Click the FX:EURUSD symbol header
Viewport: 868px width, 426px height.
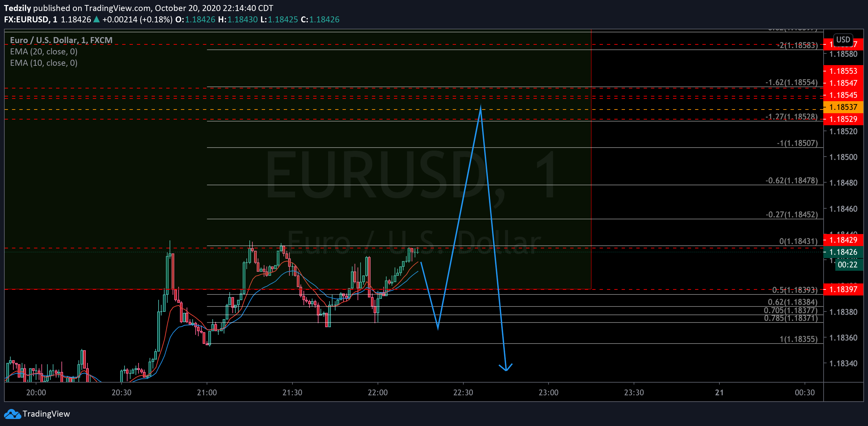tap(31, 20)
